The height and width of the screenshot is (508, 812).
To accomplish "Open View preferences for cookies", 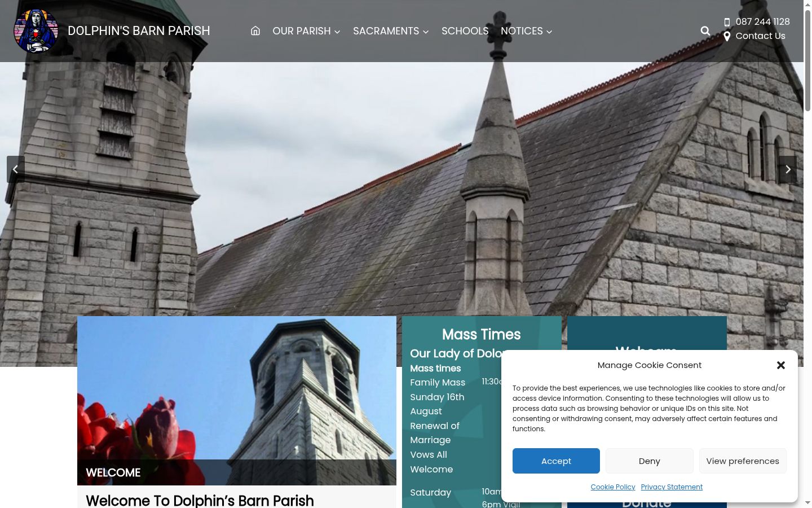I will tap(743, 461).
